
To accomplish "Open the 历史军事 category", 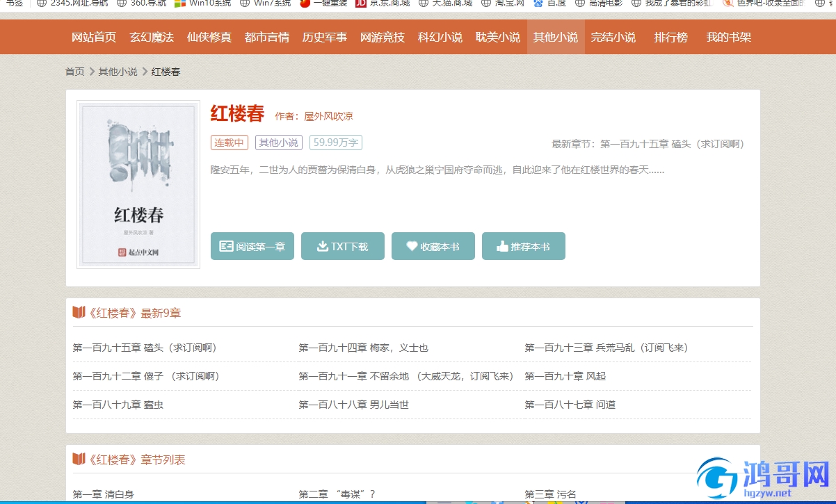I will [325, 37].
